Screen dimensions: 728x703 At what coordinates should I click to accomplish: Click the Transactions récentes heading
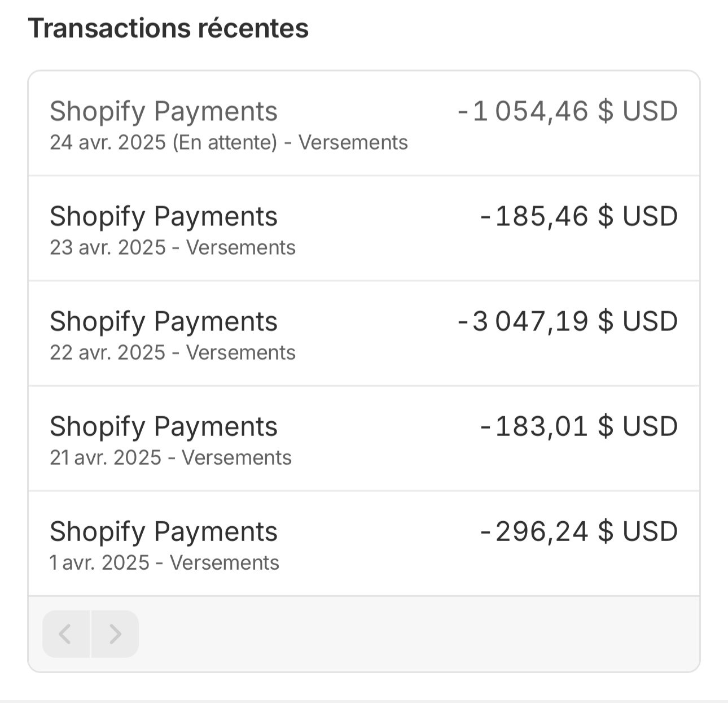tap(168, 28)
